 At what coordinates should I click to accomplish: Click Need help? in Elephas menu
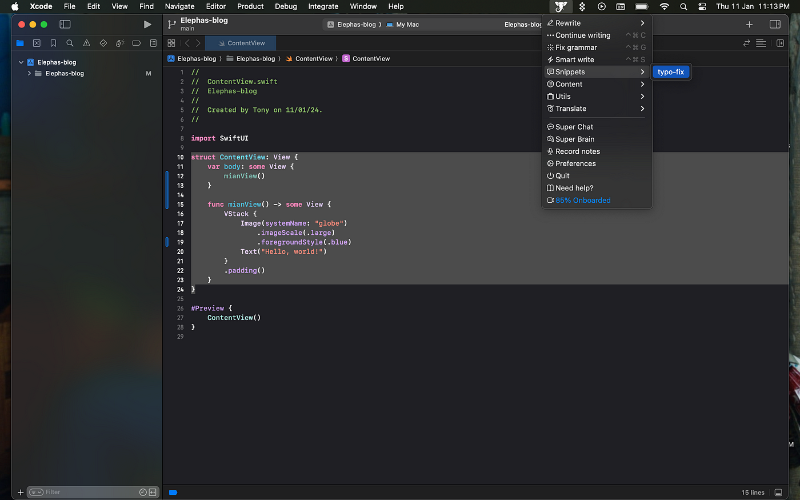click(575, 188)
